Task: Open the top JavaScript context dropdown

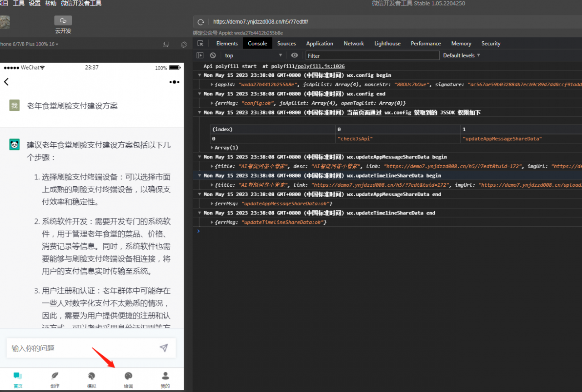Action: tap(253, 55)
